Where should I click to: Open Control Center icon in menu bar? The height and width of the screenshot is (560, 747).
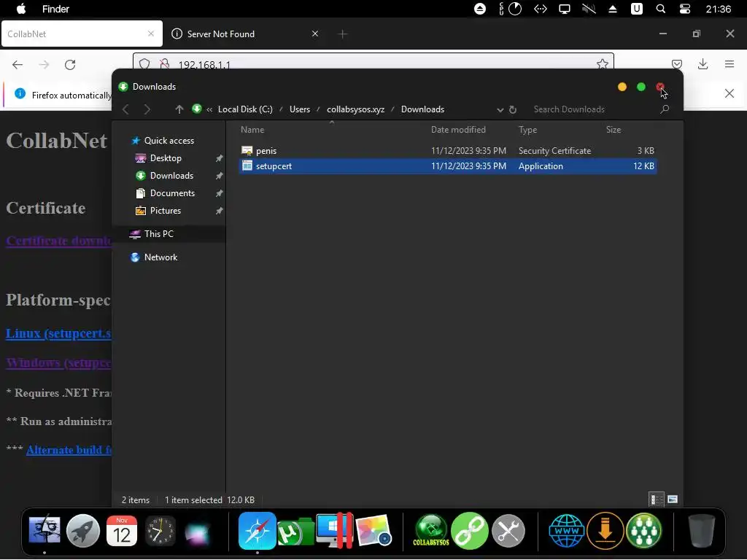click(x=684, y=9)
